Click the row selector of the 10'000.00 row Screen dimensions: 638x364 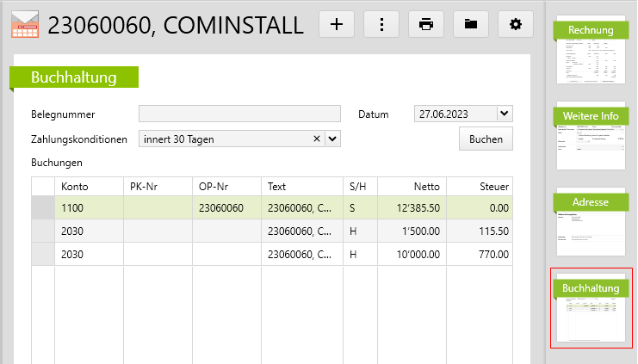click(42, 255)
